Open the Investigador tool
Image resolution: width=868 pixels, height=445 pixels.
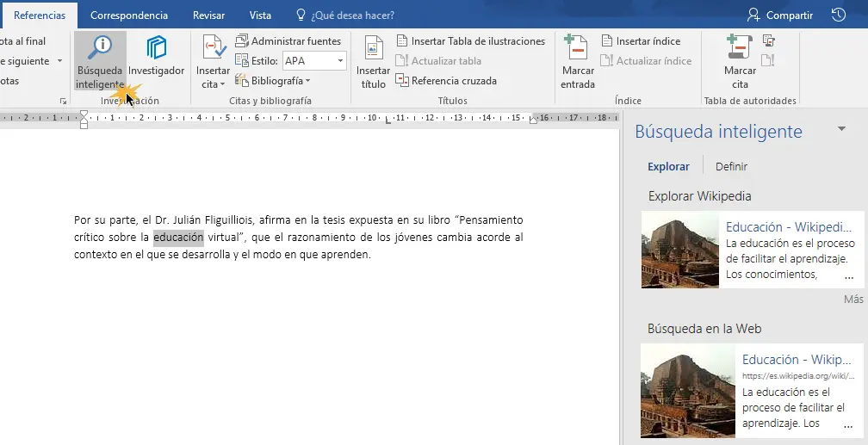[156, 56]
